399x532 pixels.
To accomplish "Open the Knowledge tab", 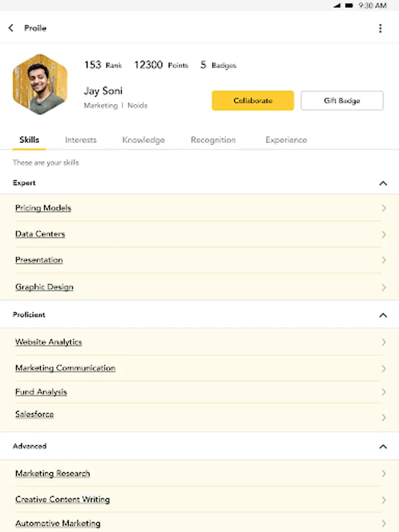I will 143,140.
